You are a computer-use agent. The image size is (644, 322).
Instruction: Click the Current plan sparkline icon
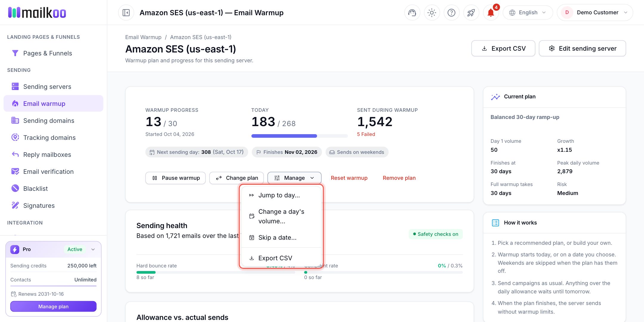[495, 97]
